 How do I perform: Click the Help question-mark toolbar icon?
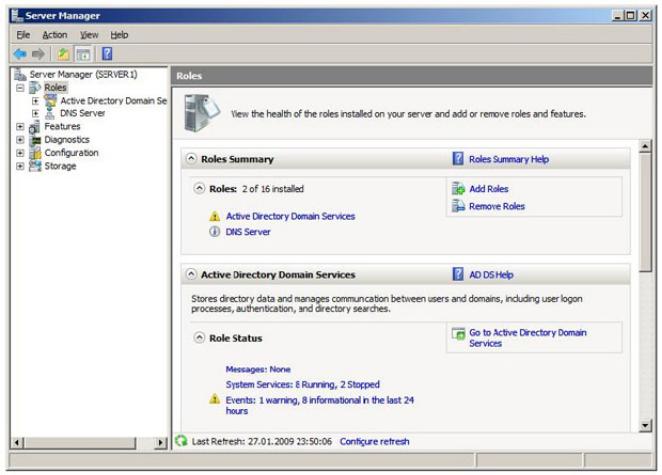tap(107, 54)
